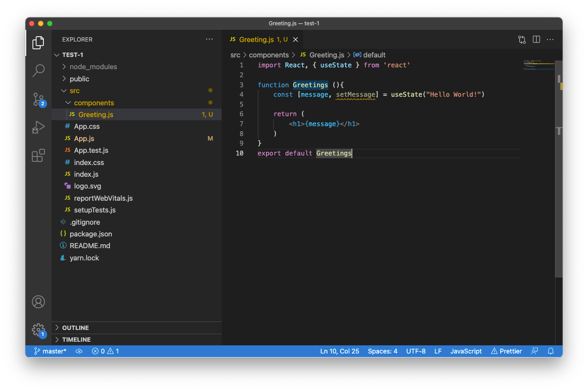Open the Run and Debug view

click(x=38, y=127)
